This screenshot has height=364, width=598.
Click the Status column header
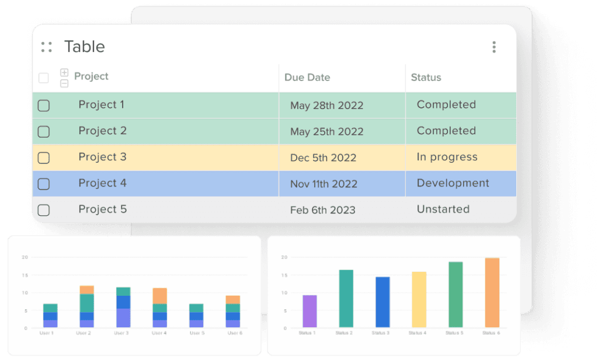426,78
